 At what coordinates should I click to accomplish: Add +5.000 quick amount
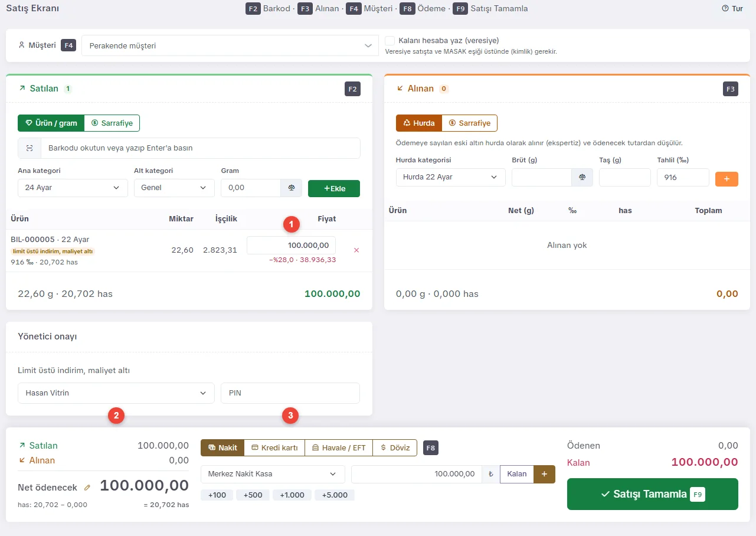[x=335, y=495]
